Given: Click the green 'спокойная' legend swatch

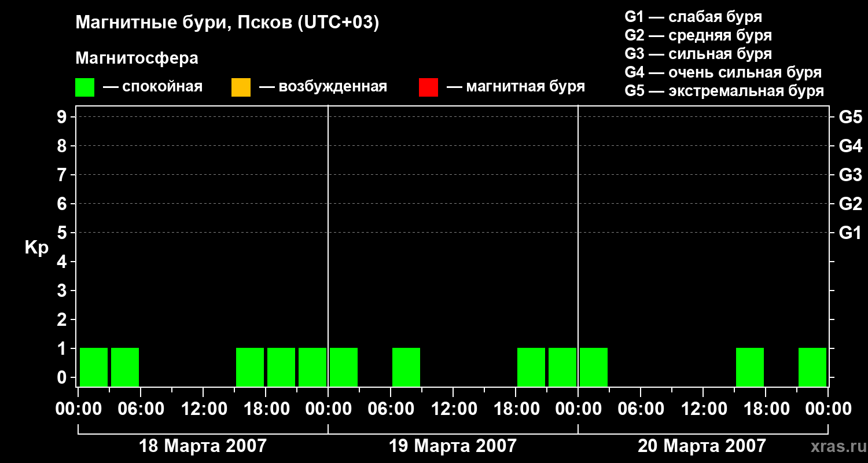Looking at the screenshot, I should coord(84,87).
